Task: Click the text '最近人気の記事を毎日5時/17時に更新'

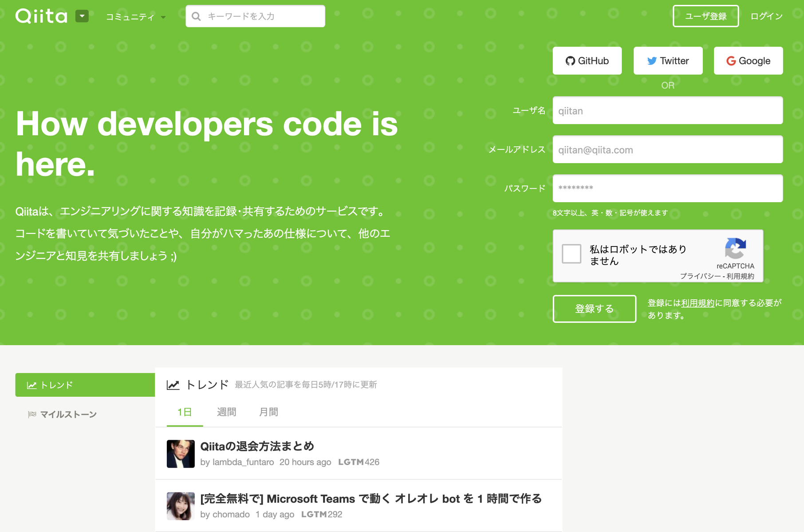Action: click(306, 385)
